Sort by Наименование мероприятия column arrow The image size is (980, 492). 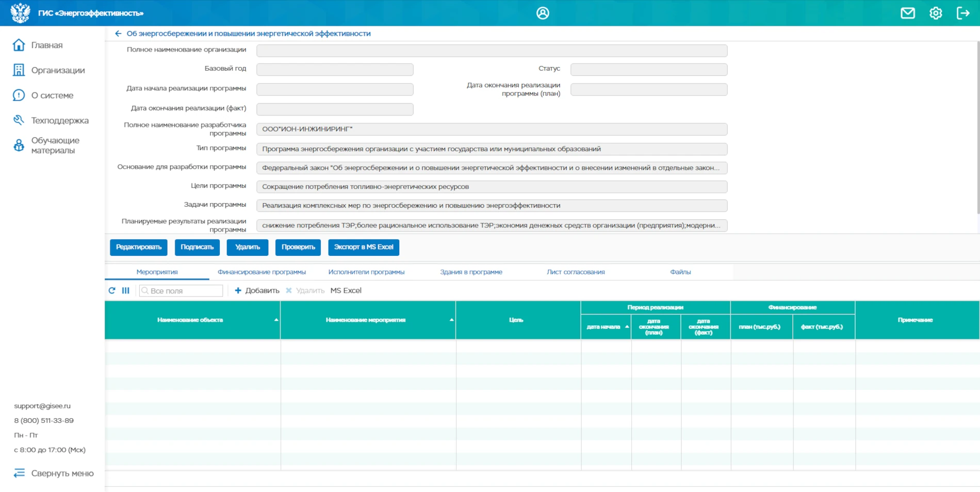pos(451,320)
